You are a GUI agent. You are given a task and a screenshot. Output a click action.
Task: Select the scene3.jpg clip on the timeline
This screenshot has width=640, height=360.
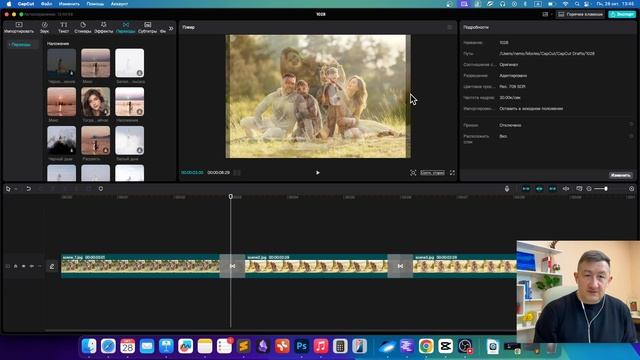click(464, 266)
